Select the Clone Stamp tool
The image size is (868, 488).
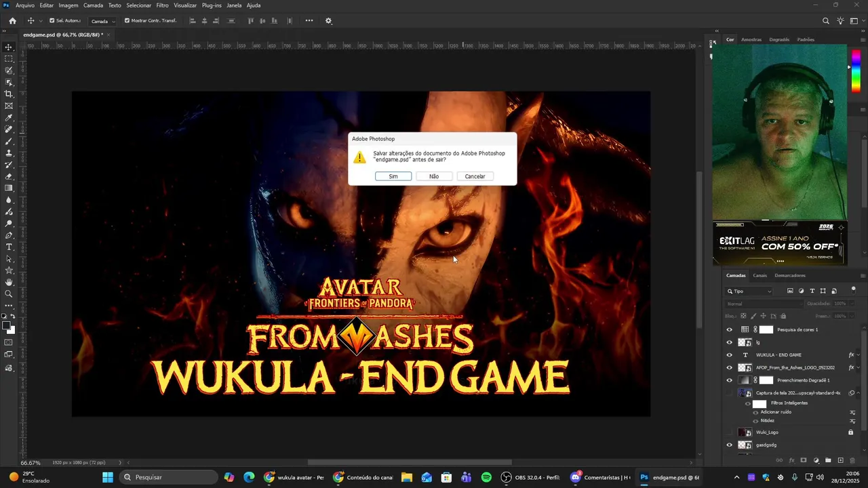[9, 153]
